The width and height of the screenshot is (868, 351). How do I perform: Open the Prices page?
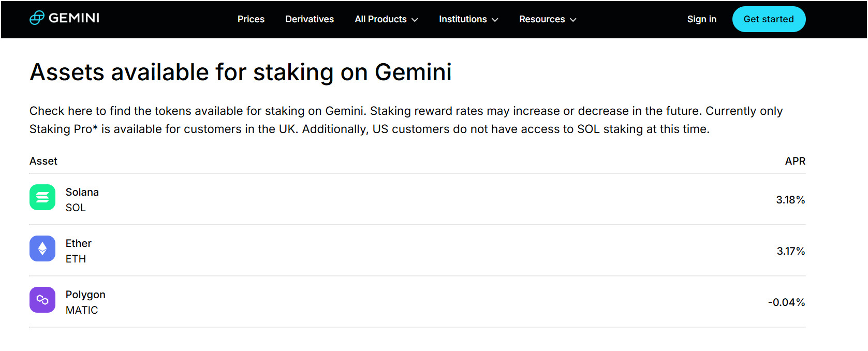(251, 19)
